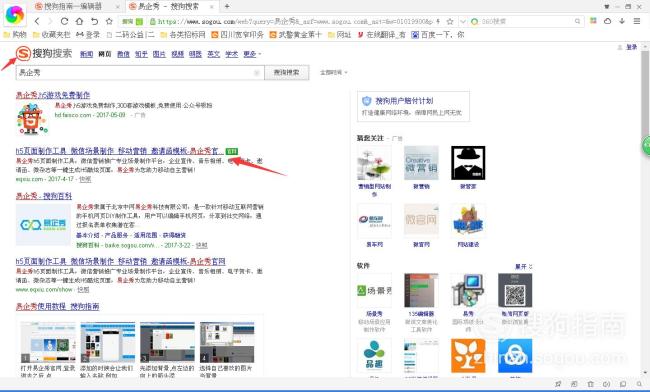Open the 易企秀使用教程_搜狗指南 result
650x392 pixels.
tap(57, 307)
